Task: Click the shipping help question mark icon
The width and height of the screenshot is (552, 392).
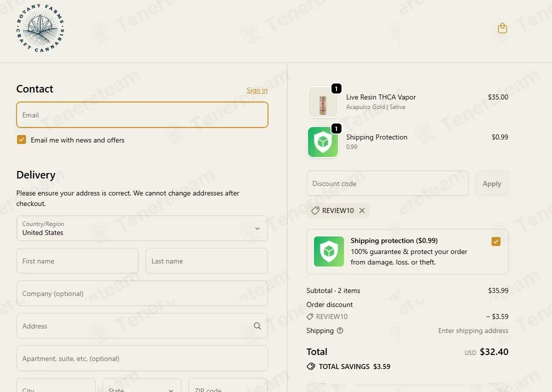Action: (x=339, y=330)
